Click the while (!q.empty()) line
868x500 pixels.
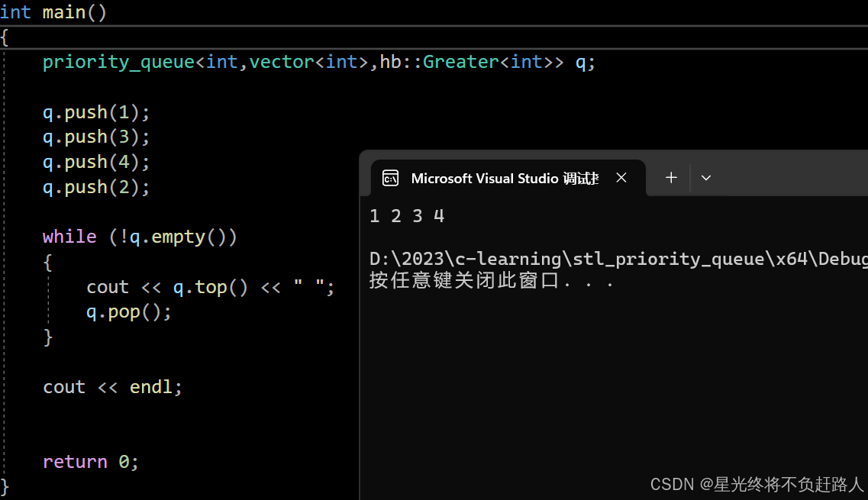pos(140,237)
